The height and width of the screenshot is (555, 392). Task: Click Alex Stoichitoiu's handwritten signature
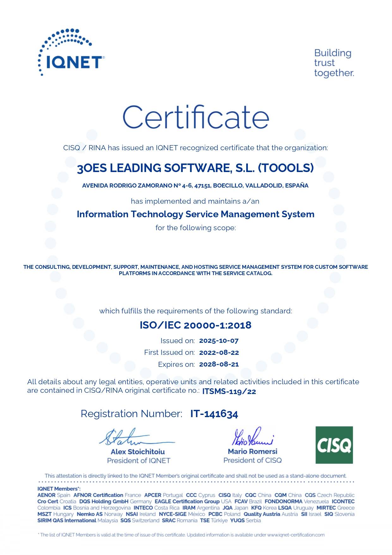click(136, 437)
